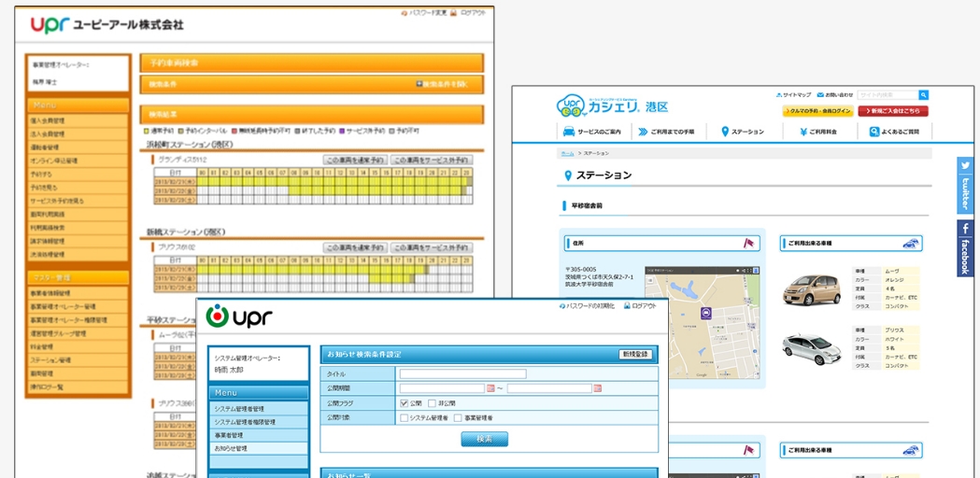Click the bus station marker on the map
980x478 pixels.
[705, 313]
